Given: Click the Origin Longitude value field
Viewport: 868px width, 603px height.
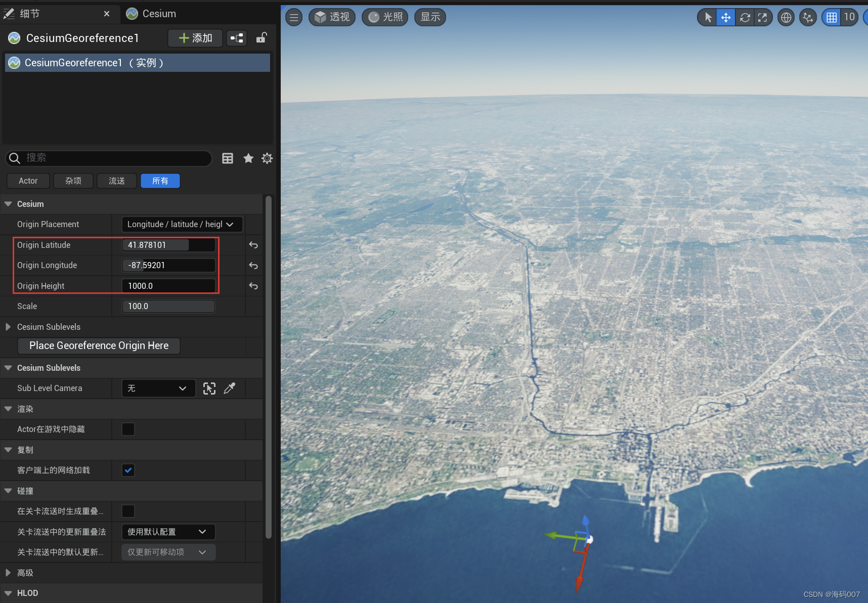Looking at the screenshot, I should (x=168, y=265).
